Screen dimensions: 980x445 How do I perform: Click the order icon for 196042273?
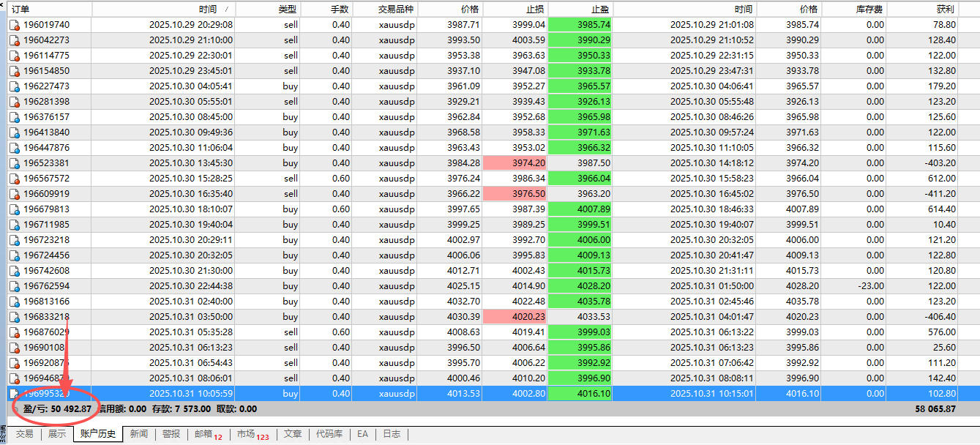pyautogui.click(x=14, y=40)
